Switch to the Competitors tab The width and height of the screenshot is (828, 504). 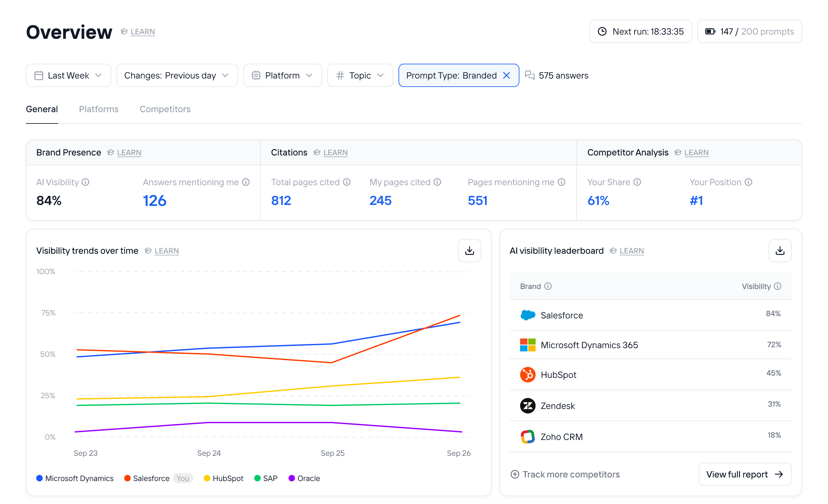165,109
